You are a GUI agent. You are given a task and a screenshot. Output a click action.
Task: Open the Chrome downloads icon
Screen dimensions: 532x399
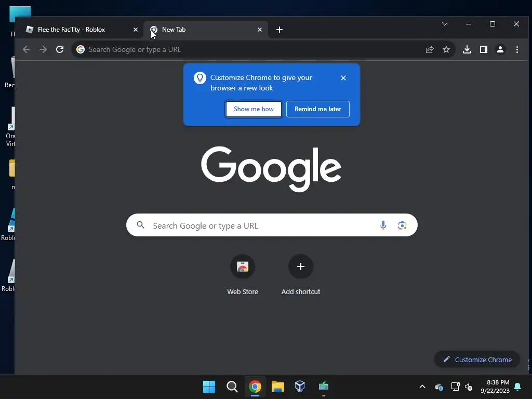467,49
